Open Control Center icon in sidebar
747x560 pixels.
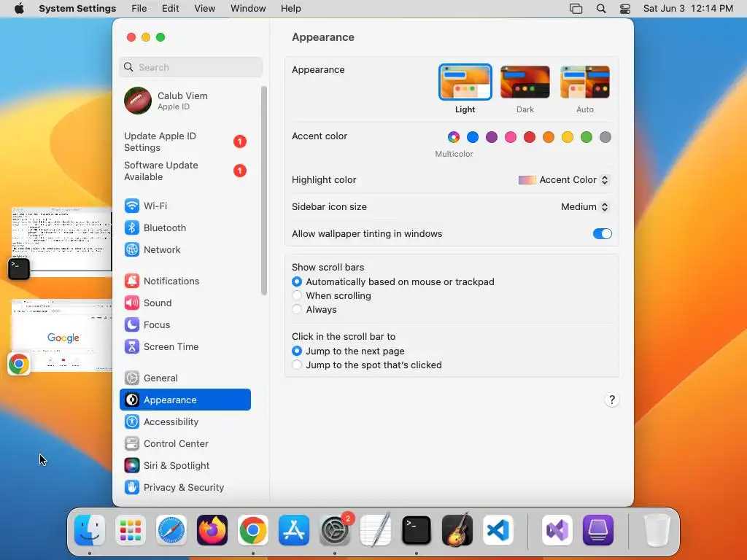point(131,444)
